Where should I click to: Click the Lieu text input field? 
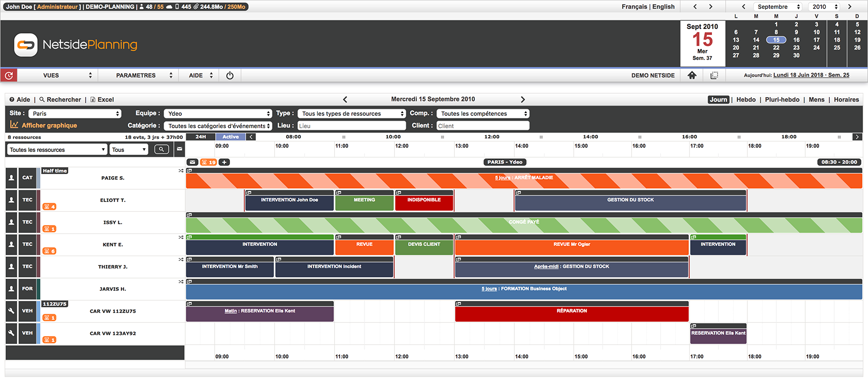pos(351,126)
